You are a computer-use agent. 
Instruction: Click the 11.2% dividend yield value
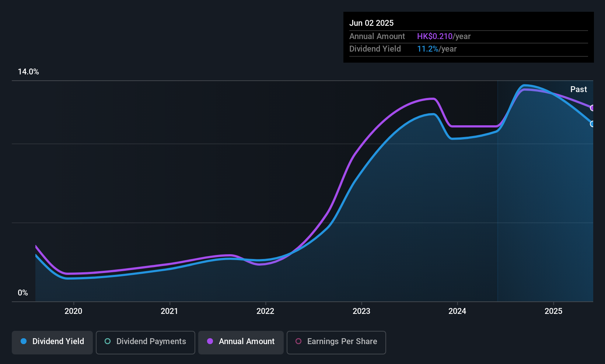tap(428, 49)
